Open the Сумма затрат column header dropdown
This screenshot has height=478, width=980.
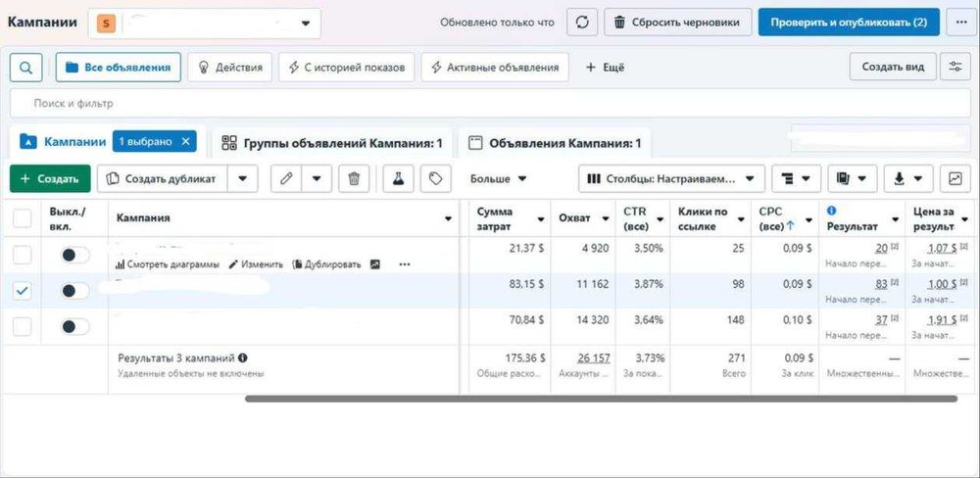pos(541,218)
